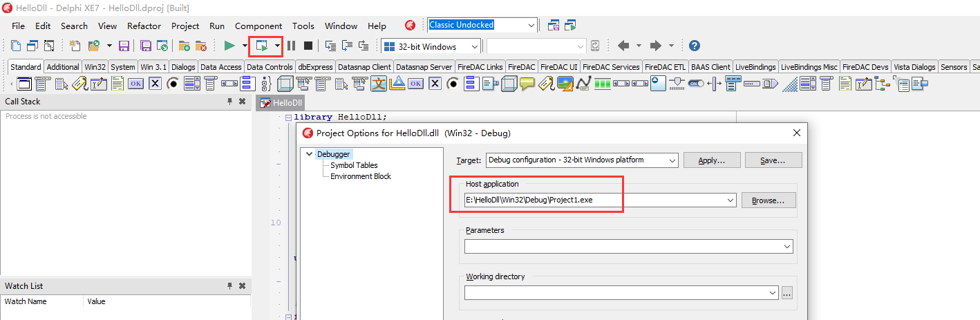This screenshot has height=320, width=980.
Task: Select the TMemo palette component
Action: (x=117, y=84)
